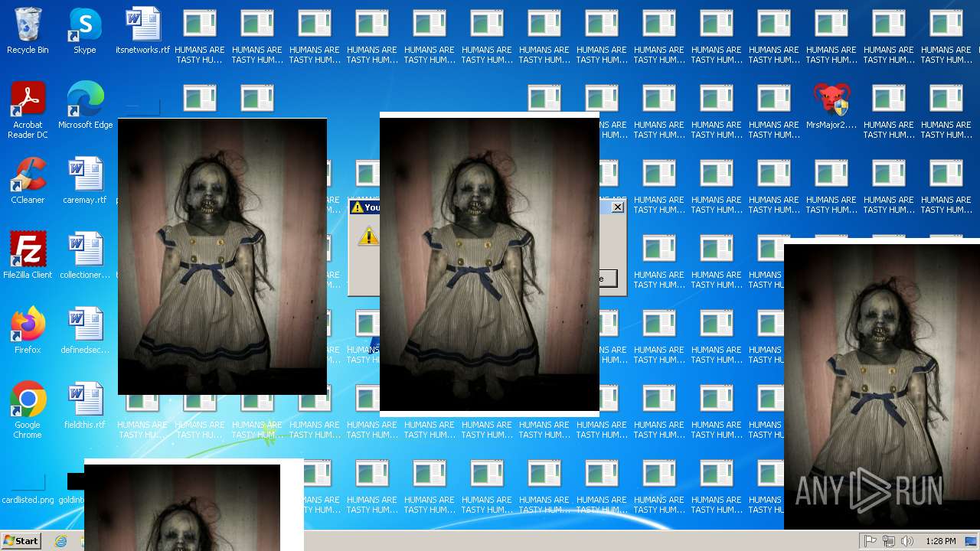Open the Recycle Bin desktop icon
The height and width of the screenshot is (551, 980).
28,31
